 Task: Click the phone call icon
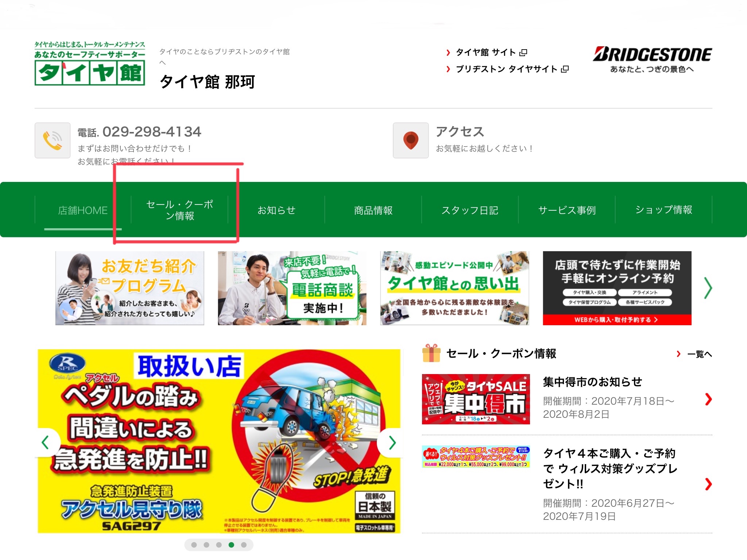(x=53, y=140)
